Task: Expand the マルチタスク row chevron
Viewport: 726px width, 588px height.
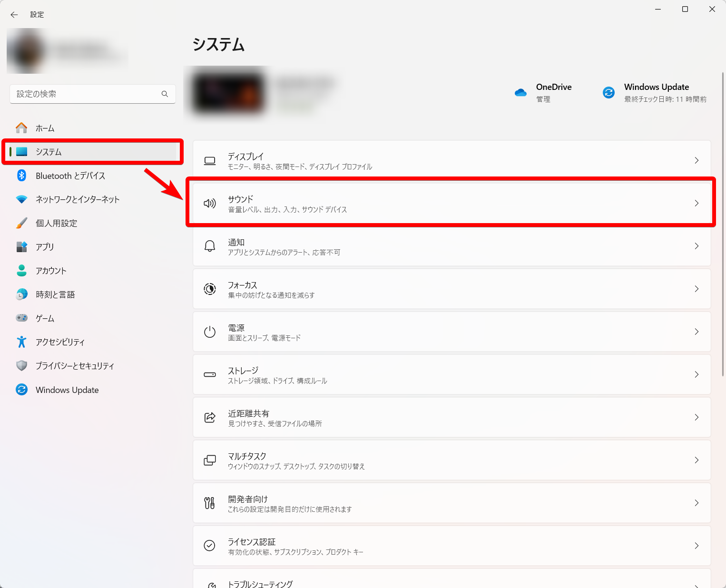Action: pyautogui.click(x=697, y=460)
